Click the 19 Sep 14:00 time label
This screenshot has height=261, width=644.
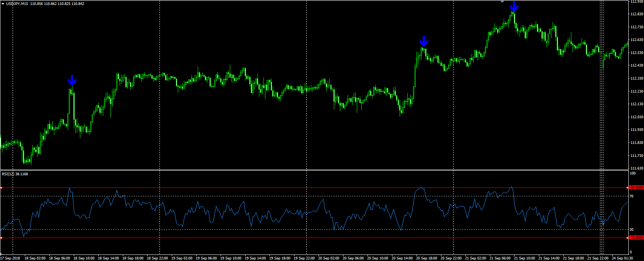(255, 258)
